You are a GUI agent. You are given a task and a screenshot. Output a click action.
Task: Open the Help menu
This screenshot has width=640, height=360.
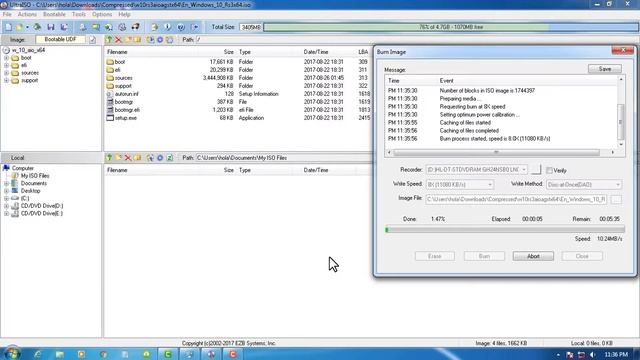coord(124,14)
